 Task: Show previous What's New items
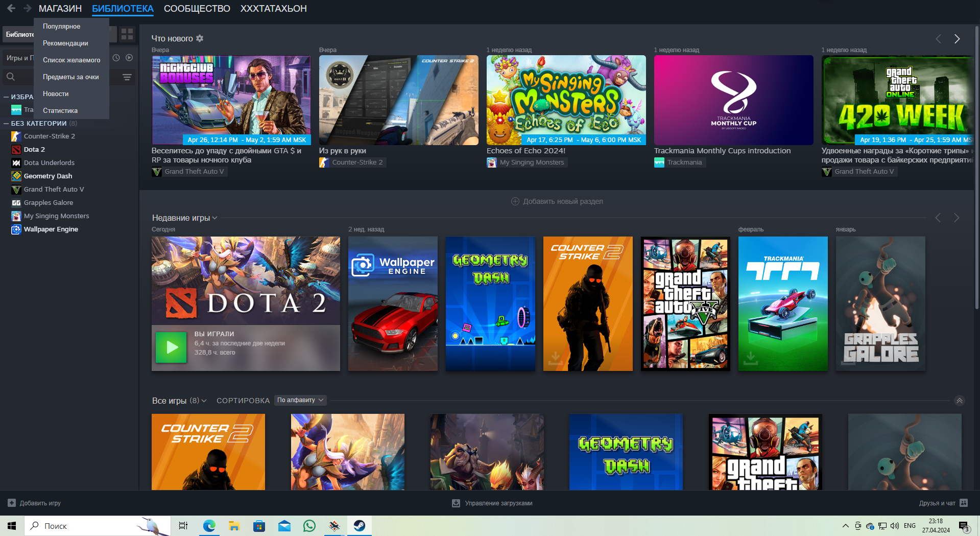click(x=938, y=39)
